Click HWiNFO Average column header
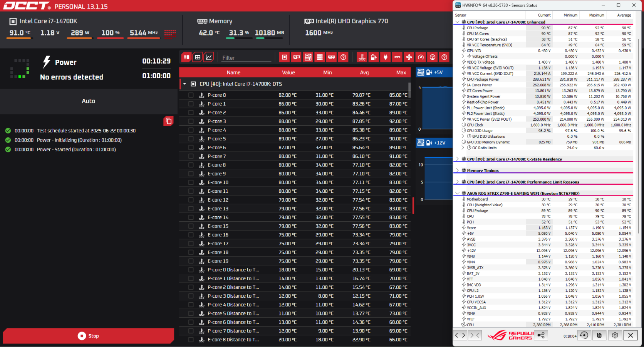 624,15
